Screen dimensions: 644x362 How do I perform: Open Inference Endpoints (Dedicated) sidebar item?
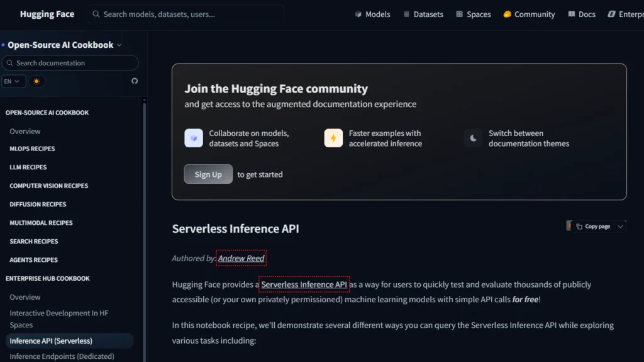62,356
